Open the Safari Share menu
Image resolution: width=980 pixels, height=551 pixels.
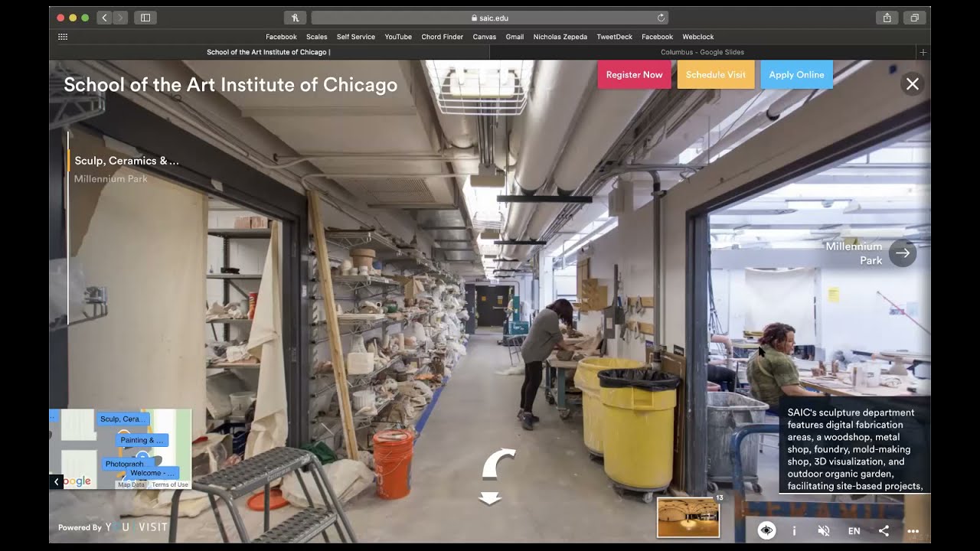click(x=887, y=18)
